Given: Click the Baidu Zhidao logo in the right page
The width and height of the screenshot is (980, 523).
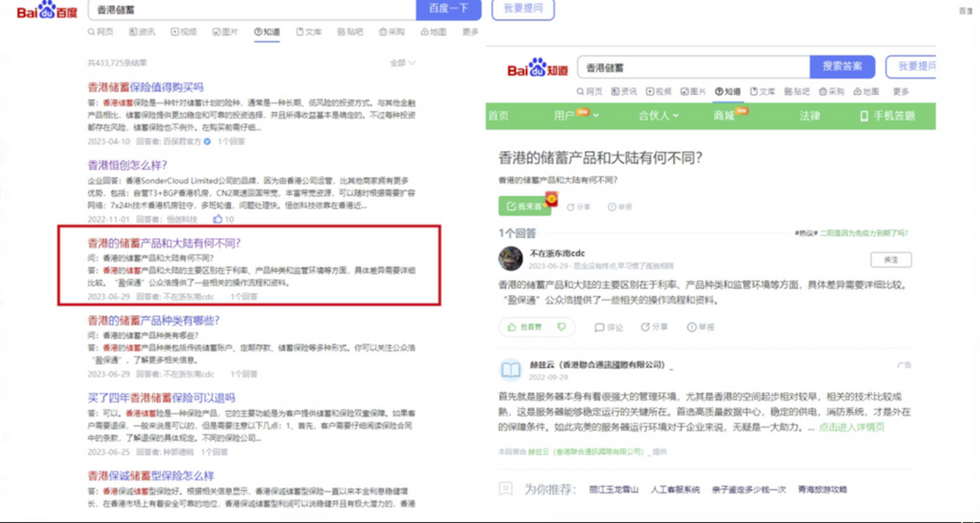Looking at the screenshot, I should [537, 68].
